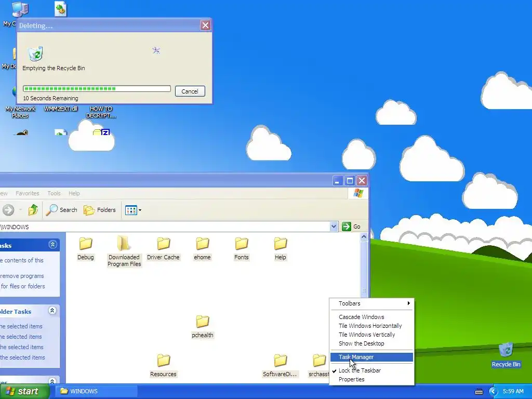Open the Debug folder
Screen dimensions: 532x399
click(x=86, y=249)
